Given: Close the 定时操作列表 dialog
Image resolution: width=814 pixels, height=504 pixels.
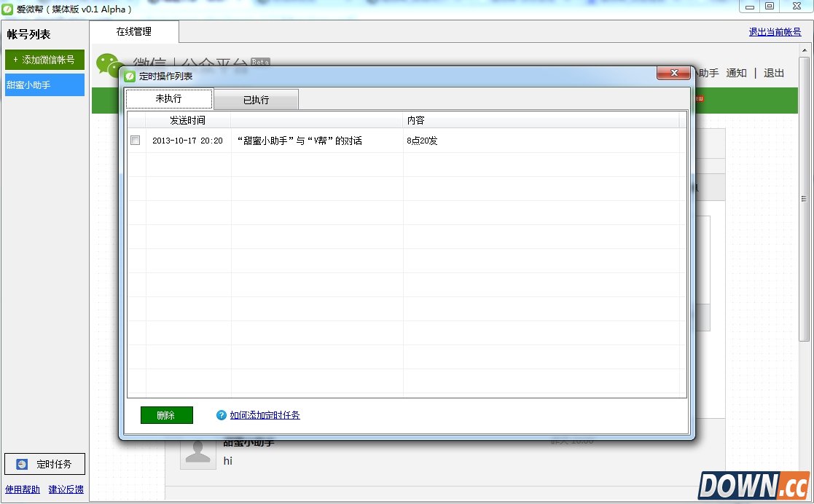Looking at the screenshot, I should coord(673,74).
